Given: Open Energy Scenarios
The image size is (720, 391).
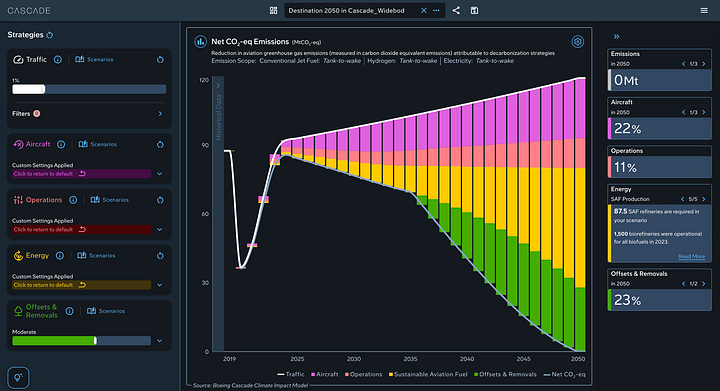Looking at the screenshot, I should (96, 256).
